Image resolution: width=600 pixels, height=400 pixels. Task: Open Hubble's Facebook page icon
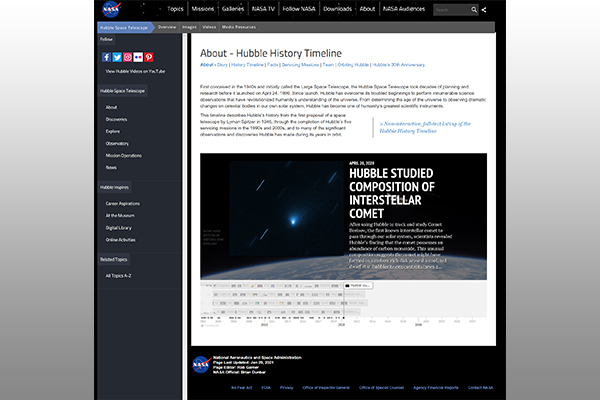[x=106, y=57]
